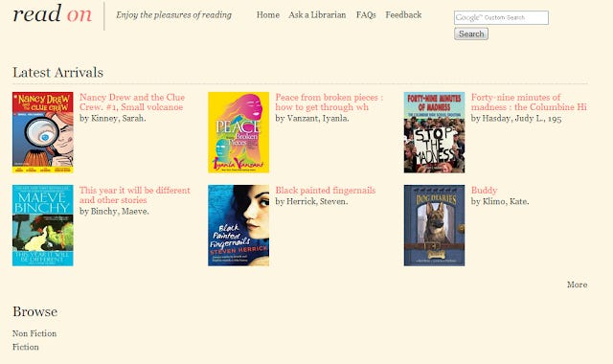Click the Latest Arrivals heading
Screen dimensions: 613x364
pos(57,73)
